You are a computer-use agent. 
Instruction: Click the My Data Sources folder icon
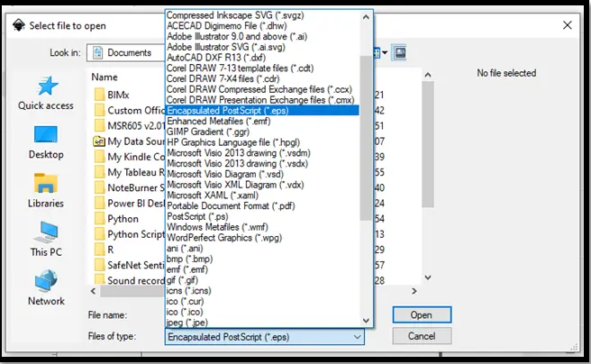coord(99,142)
